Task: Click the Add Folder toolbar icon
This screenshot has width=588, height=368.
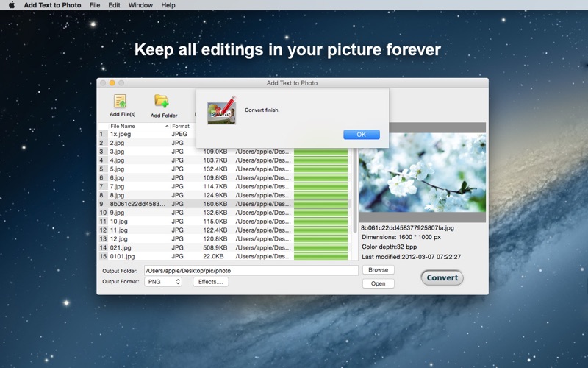Action: (x=162, y=102)
